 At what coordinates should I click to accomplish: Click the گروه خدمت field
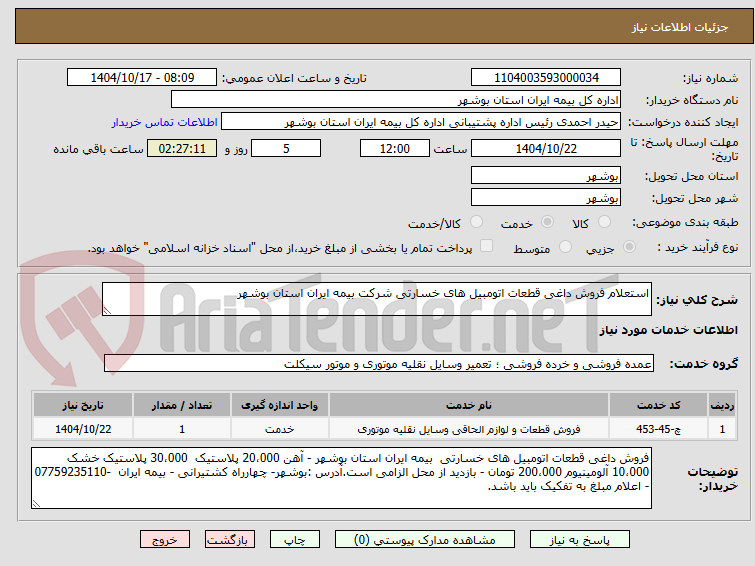click(x=378, y=363)
